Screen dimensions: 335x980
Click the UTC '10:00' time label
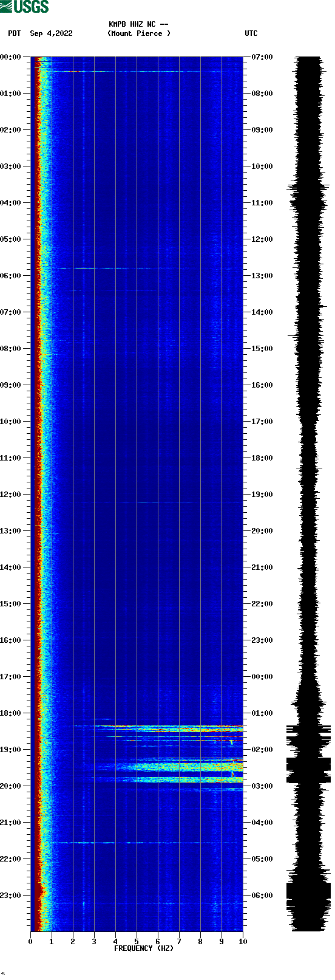click(262, 166)
